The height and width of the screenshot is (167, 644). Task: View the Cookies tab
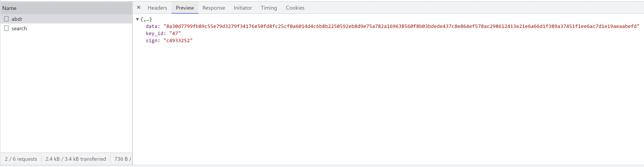tap(295, 8)
